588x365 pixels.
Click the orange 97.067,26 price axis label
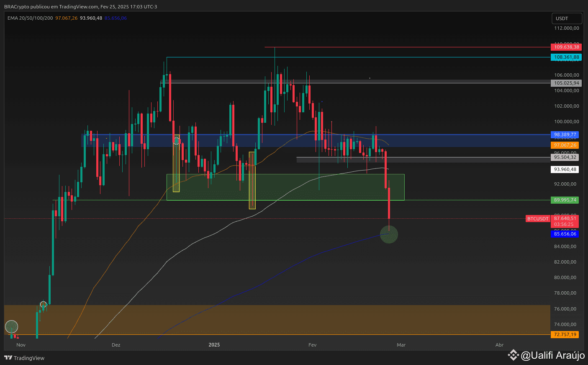click(x=565, y=145)
